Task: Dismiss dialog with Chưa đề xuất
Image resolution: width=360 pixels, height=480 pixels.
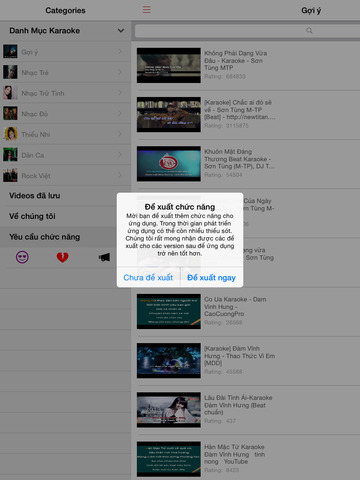Action: click(x=148, y=277)
